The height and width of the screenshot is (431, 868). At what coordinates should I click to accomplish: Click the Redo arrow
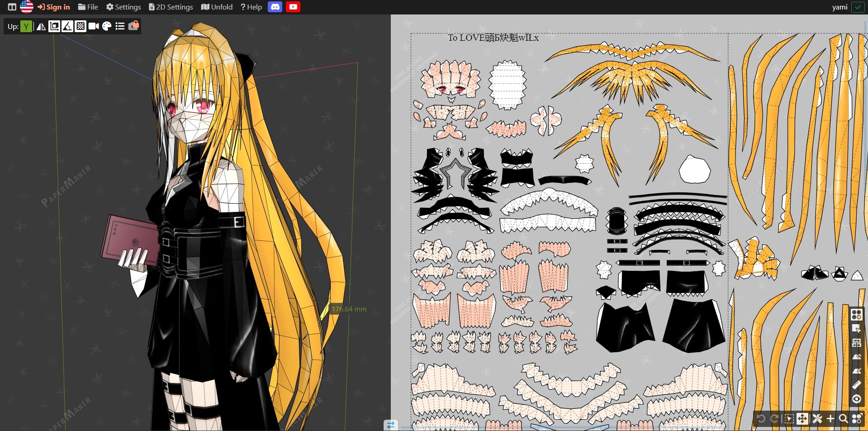coord(775,419)
